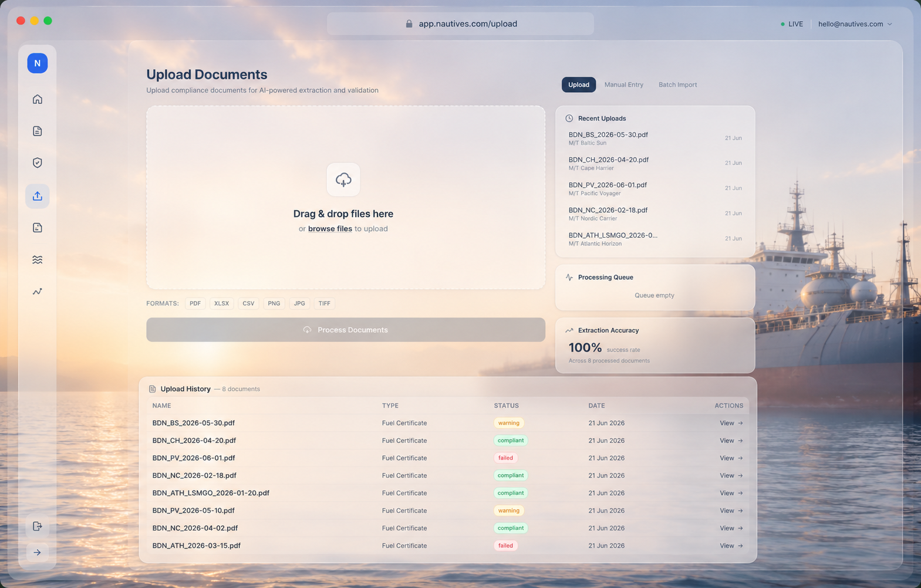
Task: Click the 100% success rate value
Action: [585, 347]
